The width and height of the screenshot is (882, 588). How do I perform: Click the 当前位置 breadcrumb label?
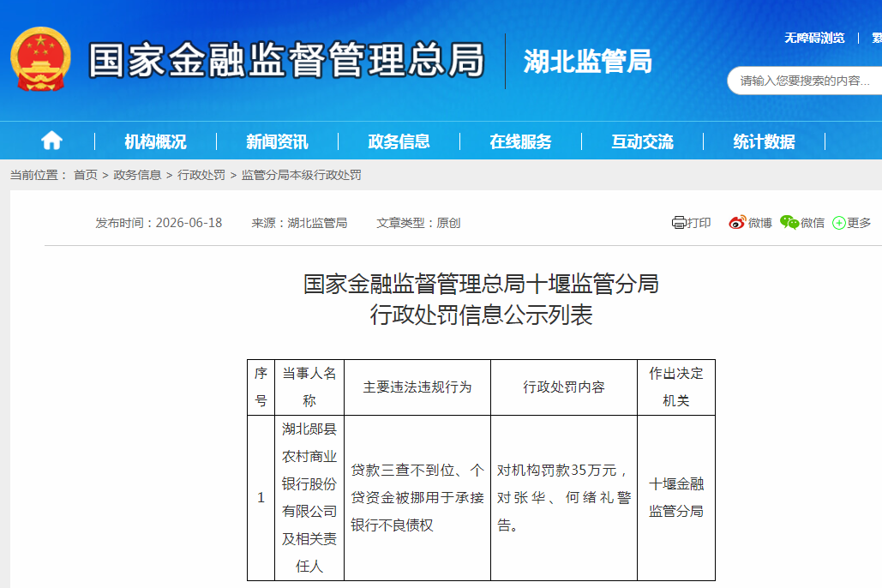coord(39,175)
